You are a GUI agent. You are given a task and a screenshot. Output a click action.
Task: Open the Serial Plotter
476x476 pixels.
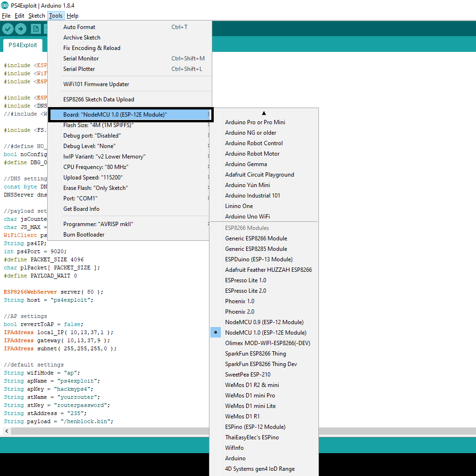[129, 69]
